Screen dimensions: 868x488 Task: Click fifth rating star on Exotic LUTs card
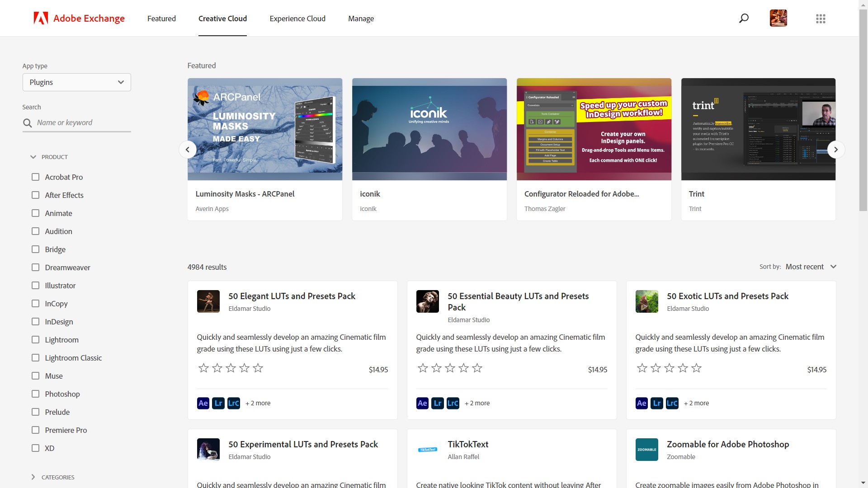coord(696,368)
